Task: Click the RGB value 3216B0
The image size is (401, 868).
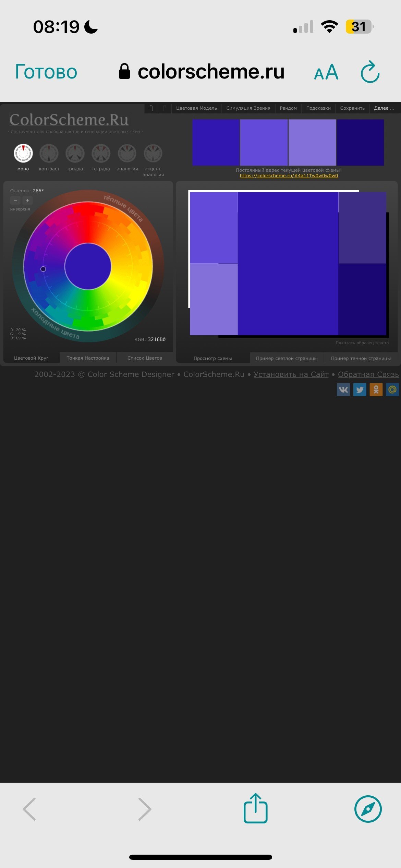Action: click(157, 339)
